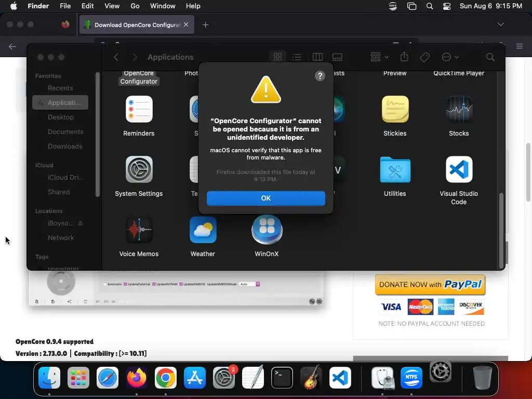Launch the WinOnX app
The image size is (532, 399).
267,230
